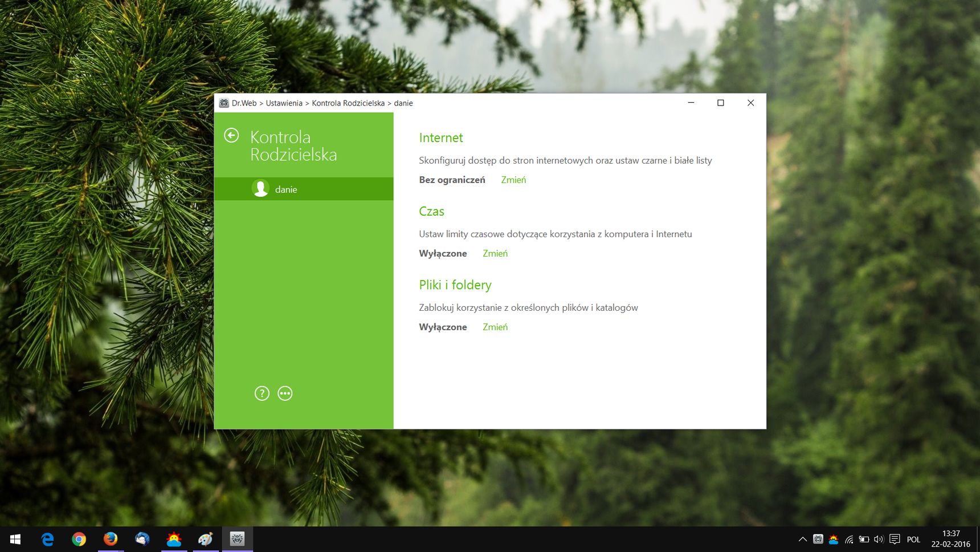Image resolution: width=980 pixels, height=552 pixels.
Task: Click the Kontrola Rodzicielska sidebar title
Action: point(293,146)
